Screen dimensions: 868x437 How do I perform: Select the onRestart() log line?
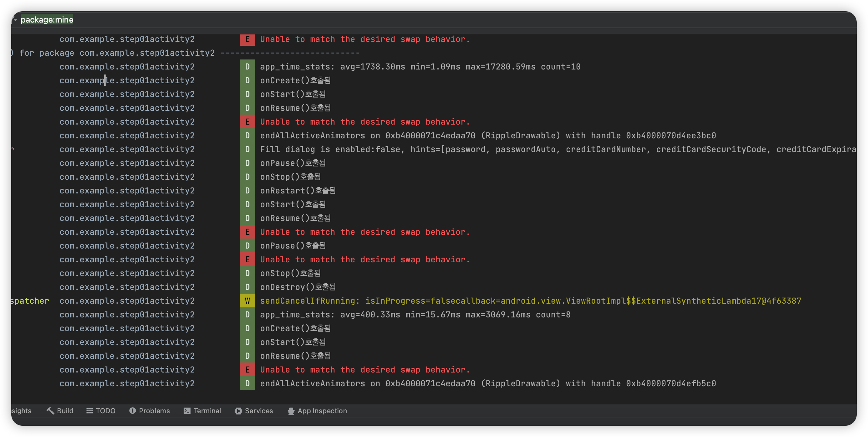[x=297, y=191]
